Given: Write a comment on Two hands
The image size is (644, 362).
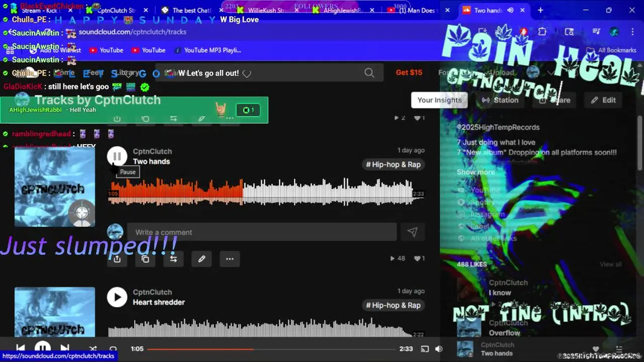Looking at the screenshot, I should click(262, 232).
